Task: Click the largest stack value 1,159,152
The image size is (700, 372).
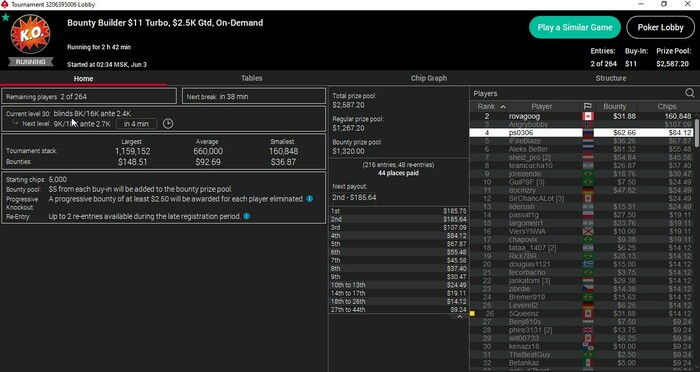Action: pos(133,151)
